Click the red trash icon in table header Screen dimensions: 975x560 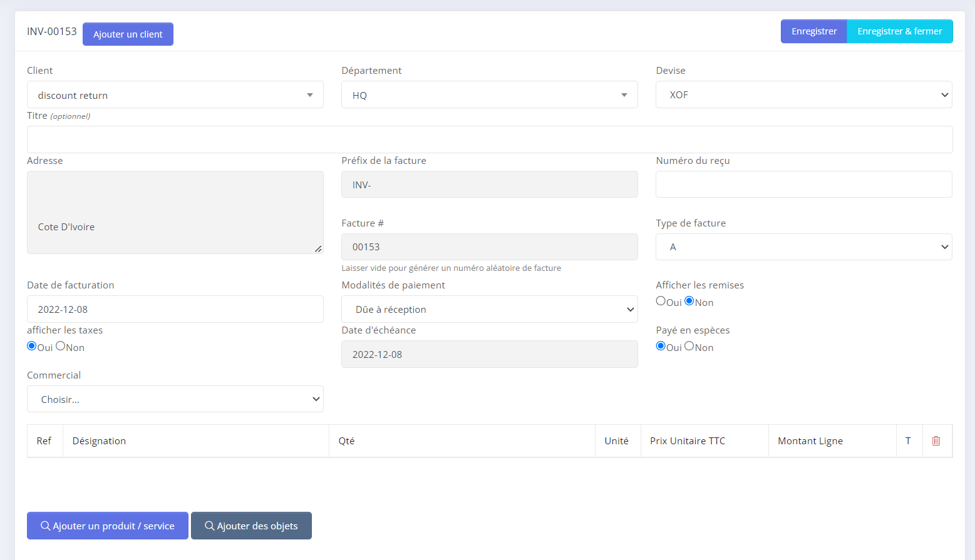[x=936, y=441]
